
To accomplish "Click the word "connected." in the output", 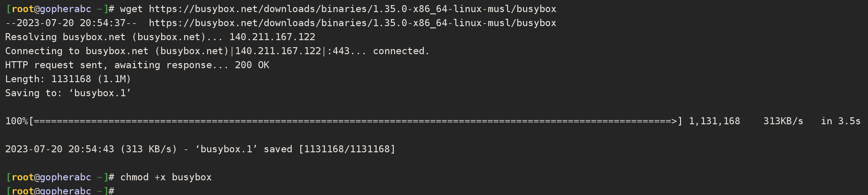I will pos(400,51).
